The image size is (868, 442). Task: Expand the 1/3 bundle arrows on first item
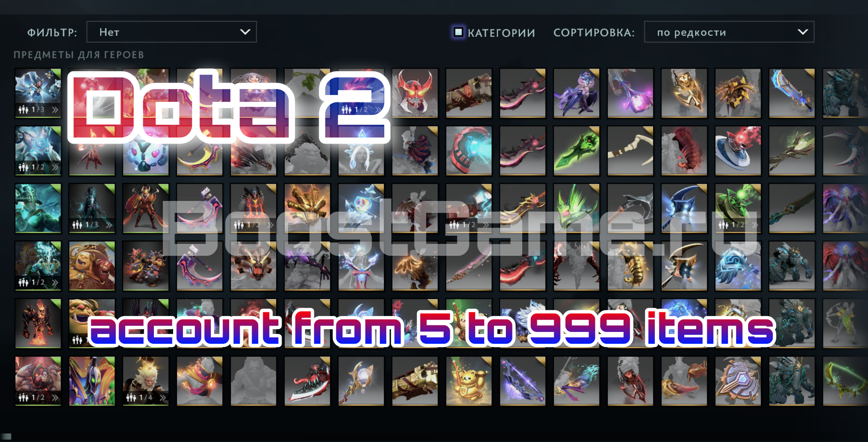[x=55, y=110]
